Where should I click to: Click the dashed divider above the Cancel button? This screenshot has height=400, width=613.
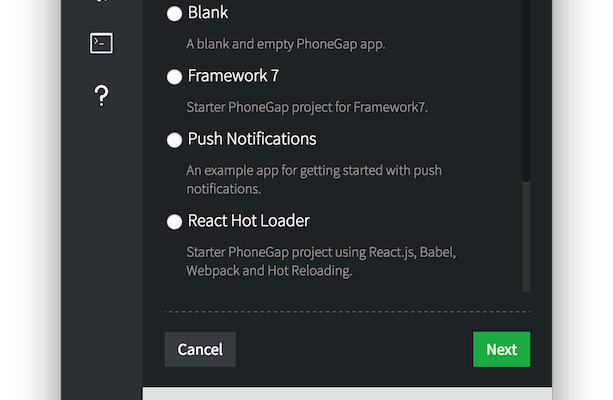(347, 312)
